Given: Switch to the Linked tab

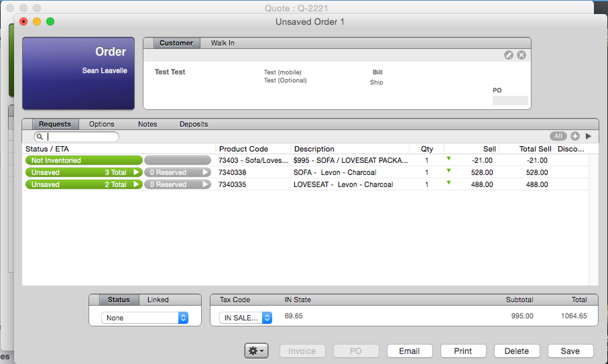Looking at the screenshot, I should (x=158, y=300).
